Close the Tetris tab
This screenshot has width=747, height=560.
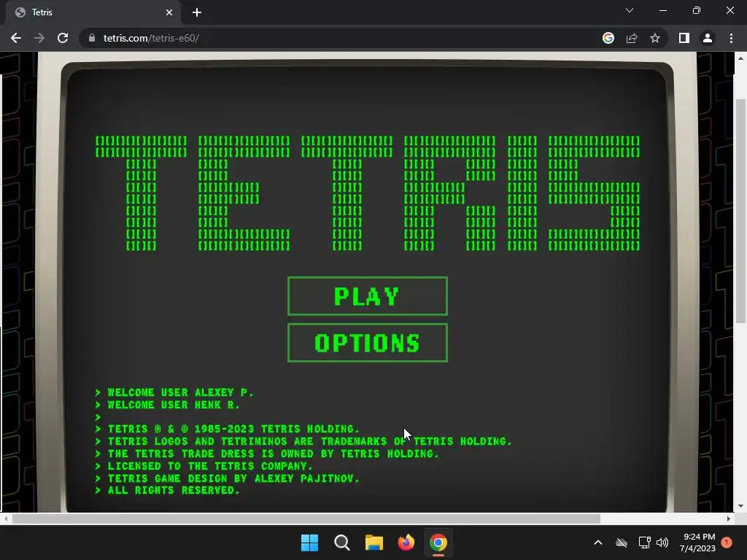169,12
